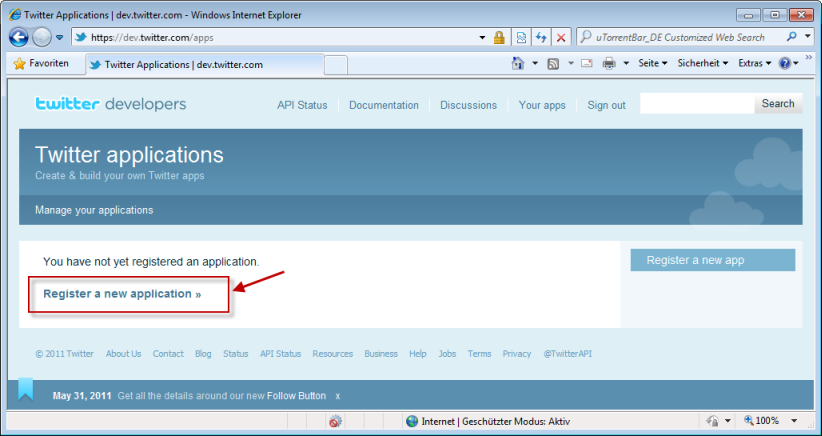This screenshot has width=822, height=436.
Task: Click the Search button on Twitter developers
Action: tap(777, 104)
